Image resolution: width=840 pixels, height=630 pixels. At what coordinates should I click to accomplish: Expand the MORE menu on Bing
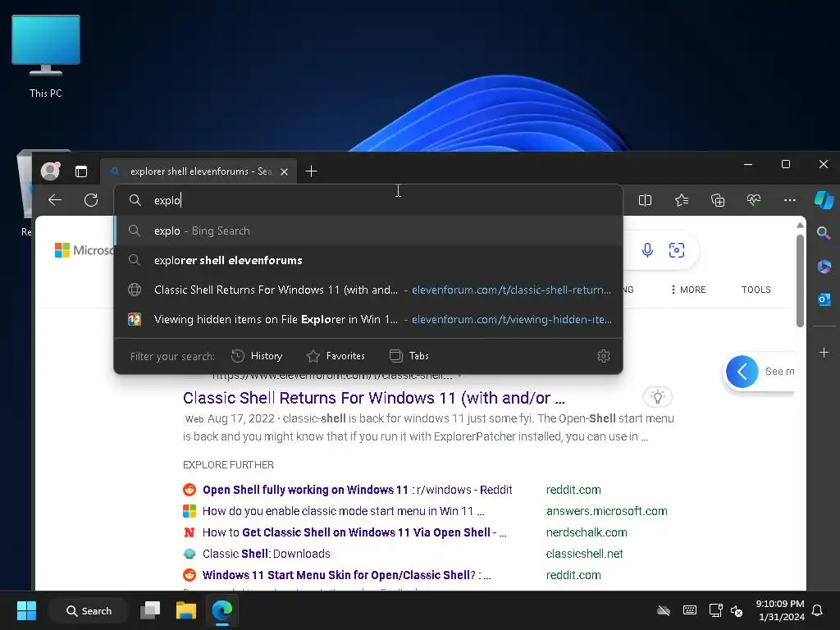pos(688,290)
